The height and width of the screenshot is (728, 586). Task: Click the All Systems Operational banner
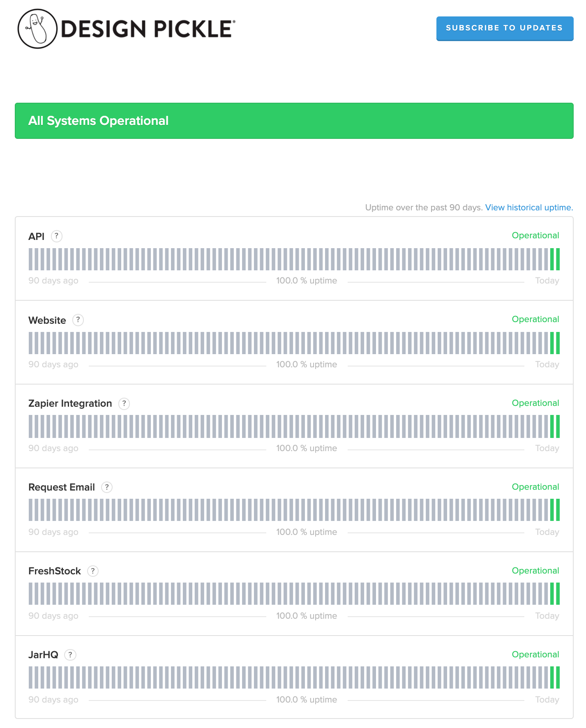[x=294, y=121]
